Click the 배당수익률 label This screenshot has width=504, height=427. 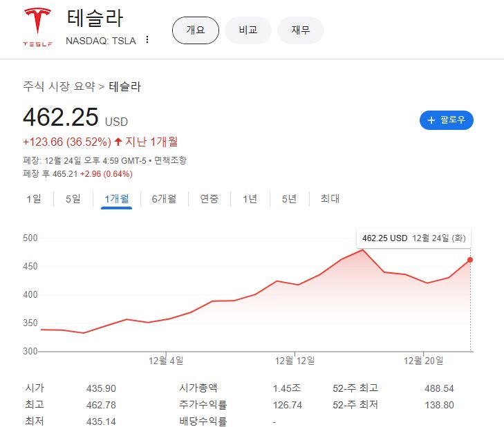pos(203,421)
